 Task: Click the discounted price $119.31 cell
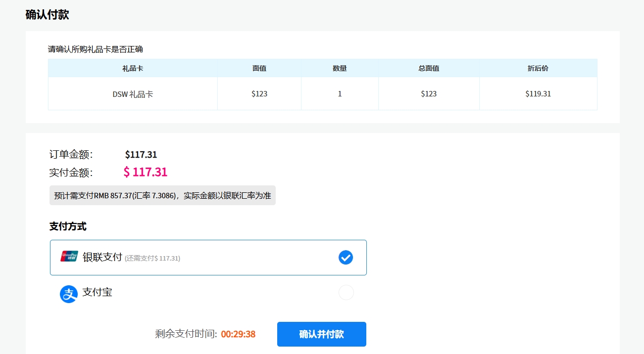click(x=538, y=93)
